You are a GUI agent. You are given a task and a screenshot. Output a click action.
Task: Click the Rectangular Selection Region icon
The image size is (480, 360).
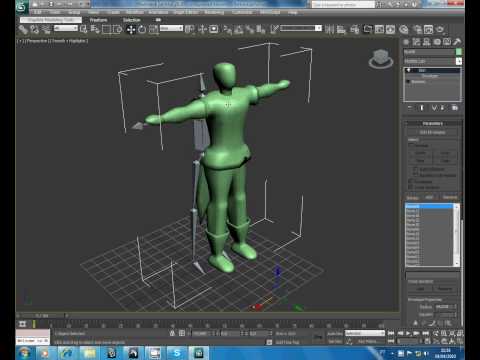[106, 30]
